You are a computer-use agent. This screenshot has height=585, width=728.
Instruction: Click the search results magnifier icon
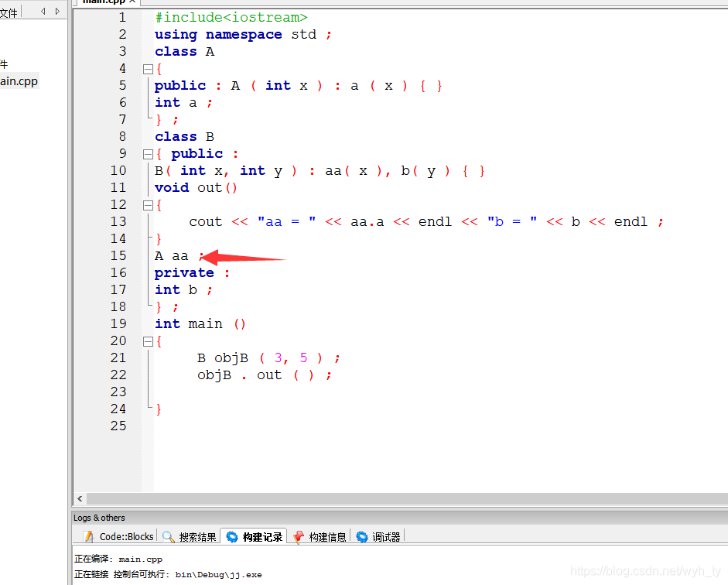click(x=168, y=537)
